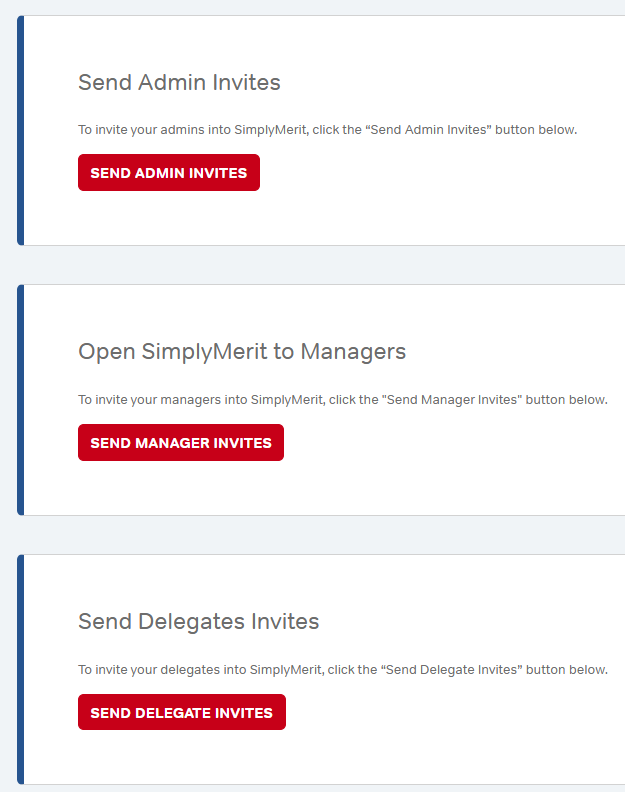Click the blue accent bar on managers card
The width and height of the screenshot is (625, 792).
(x=20, y=400)
